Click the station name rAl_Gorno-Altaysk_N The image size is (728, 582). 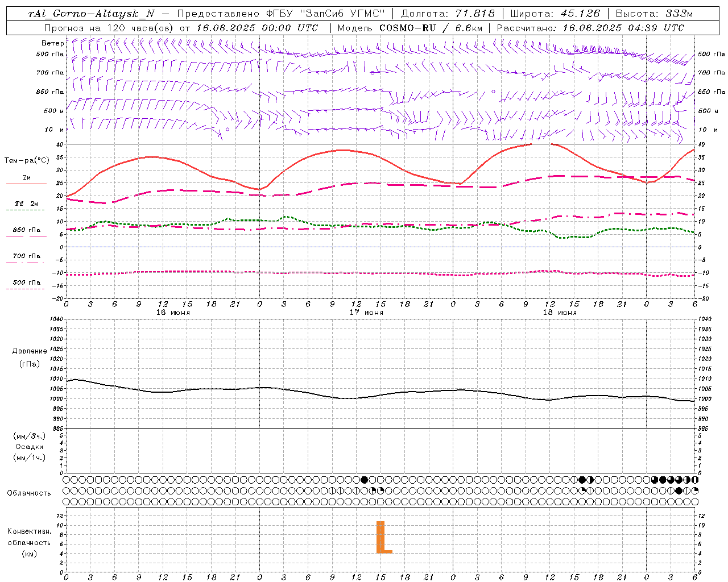coord(91,14)
